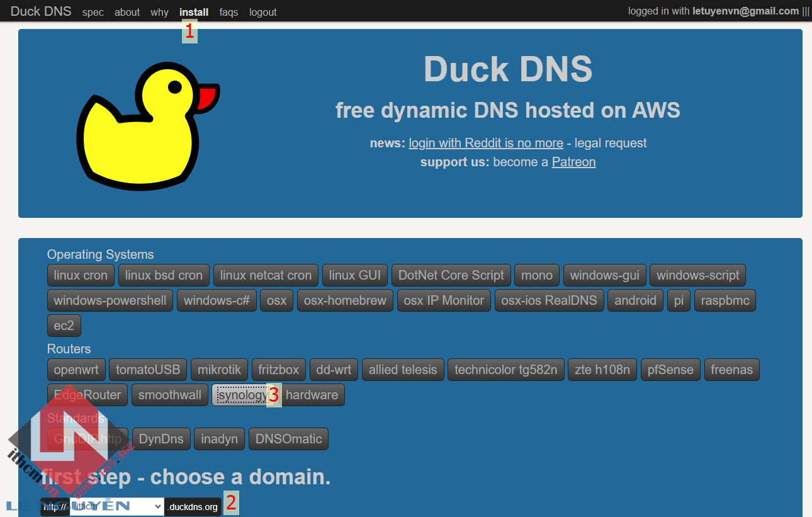Click 'free dynamic DNS hosted on AWS' text
Viewport: 812px width, 517px height.
coord(508,110)
